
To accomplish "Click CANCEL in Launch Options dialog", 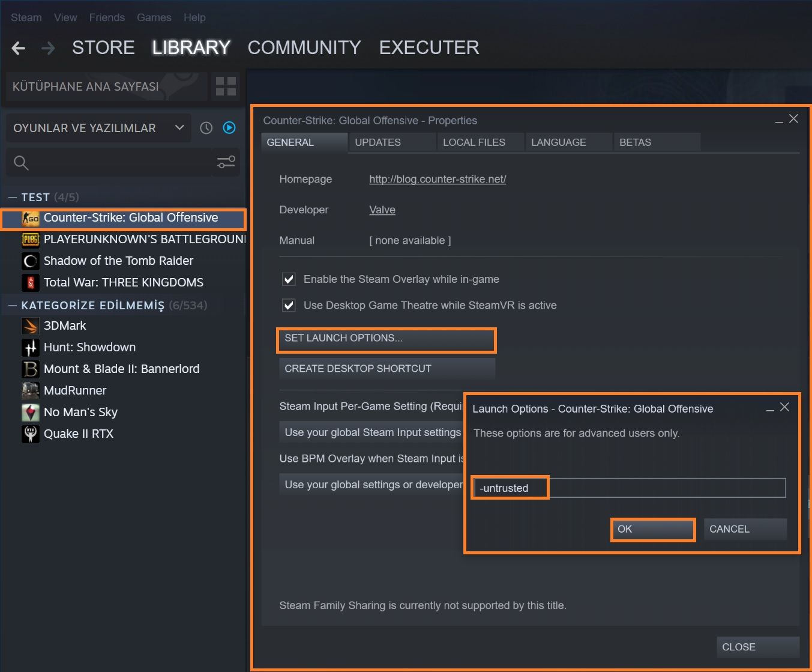I will coord(745,530).
